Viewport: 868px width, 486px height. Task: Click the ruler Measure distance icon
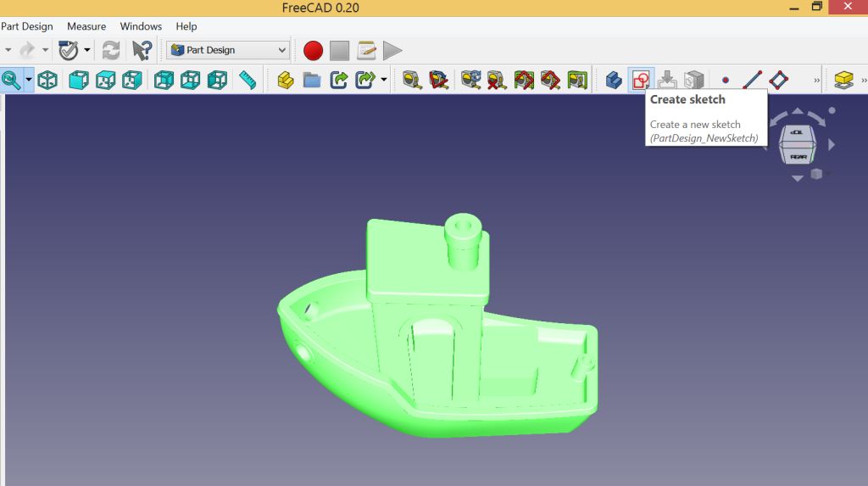tap(247, 81)
